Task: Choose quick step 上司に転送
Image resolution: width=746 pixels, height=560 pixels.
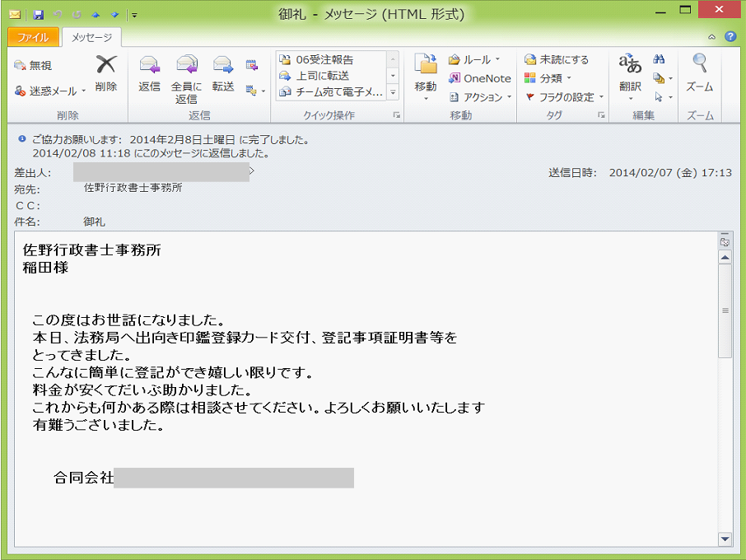Action: point(323,76)
